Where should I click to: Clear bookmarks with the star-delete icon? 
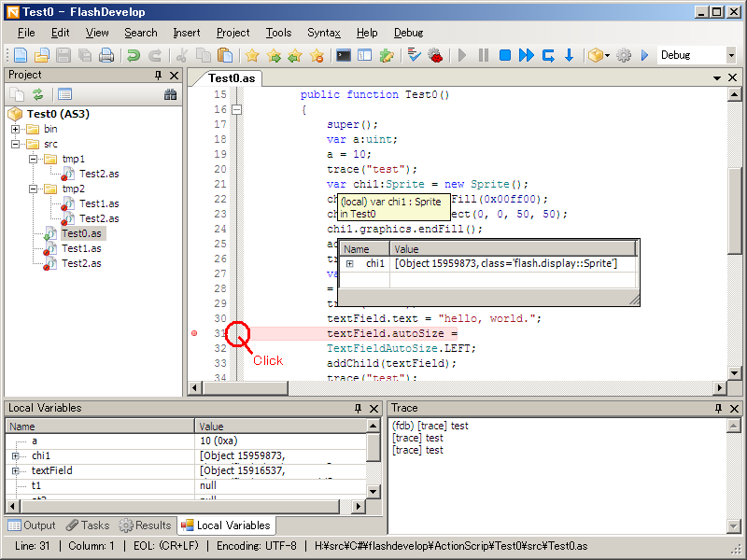317,55
